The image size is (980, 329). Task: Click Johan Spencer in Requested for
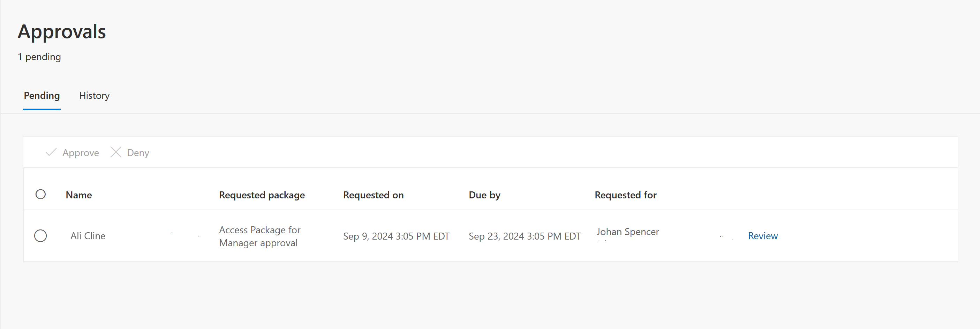tap(627, 232)
